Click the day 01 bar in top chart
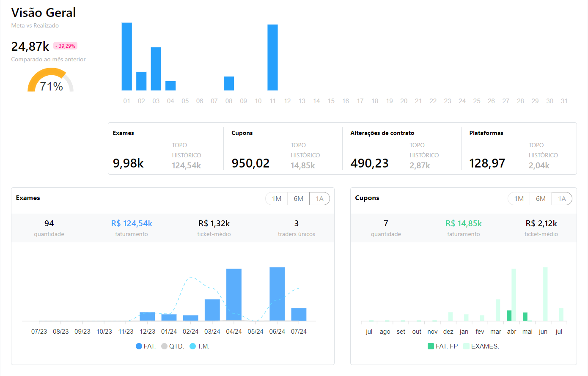This screenshot has width=588, height=376. (x=127, y=56)
